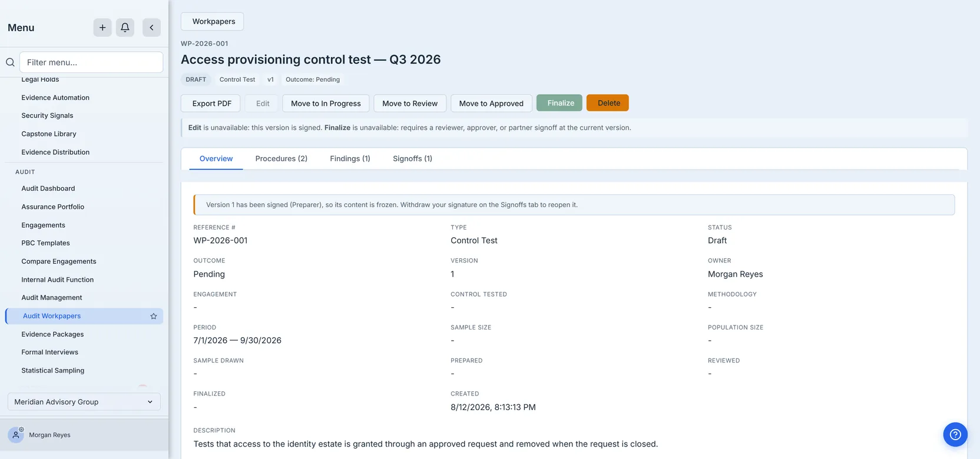This screenshot has height=459, width=980.
Task: Click owner value Morgan Reyes
Action: point(735,274)
